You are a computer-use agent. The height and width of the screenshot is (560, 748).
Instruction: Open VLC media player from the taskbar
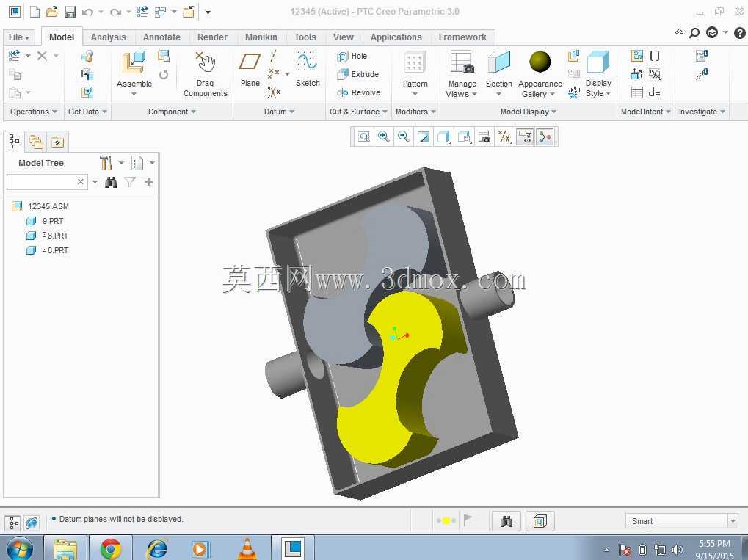tap(247, 548)
